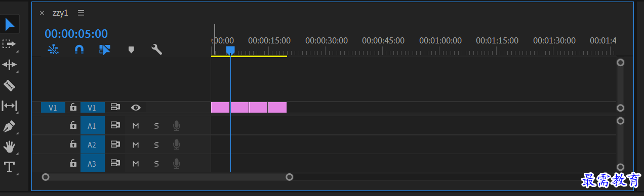Image resolution: width=644 pixels, height=196 pixels.
Task: Toggle V1 track output eye
Action: (136, 107)
